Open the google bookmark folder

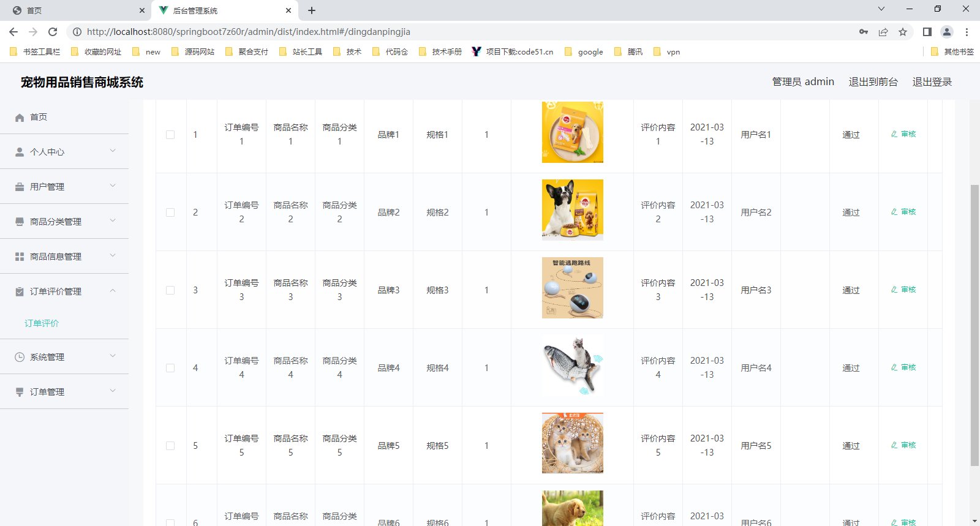point(584,52)
